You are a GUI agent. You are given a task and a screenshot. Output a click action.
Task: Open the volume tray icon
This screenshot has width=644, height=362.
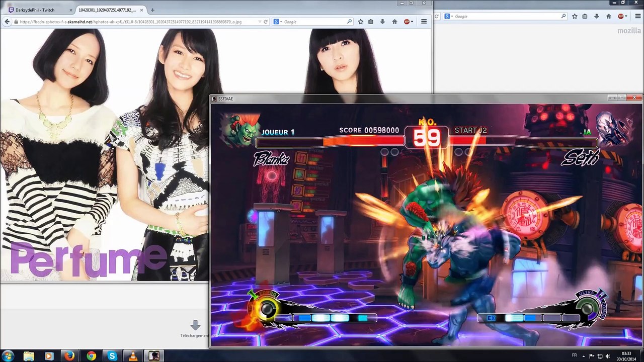[608, 356]
